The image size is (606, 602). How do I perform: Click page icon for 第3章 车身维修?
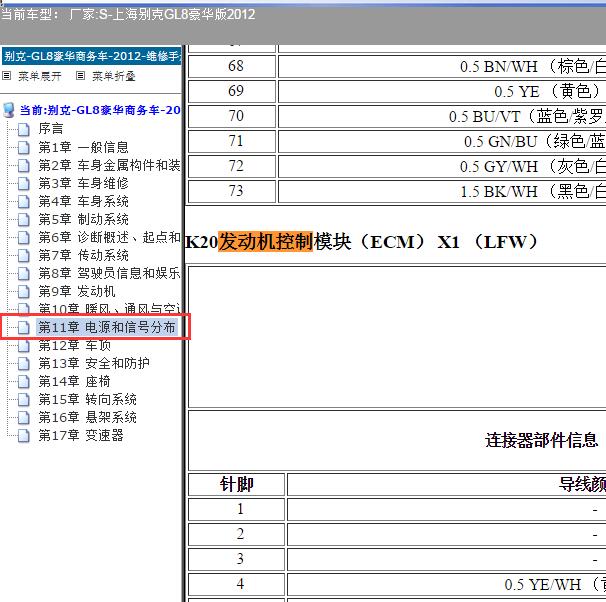click(24, 184)
